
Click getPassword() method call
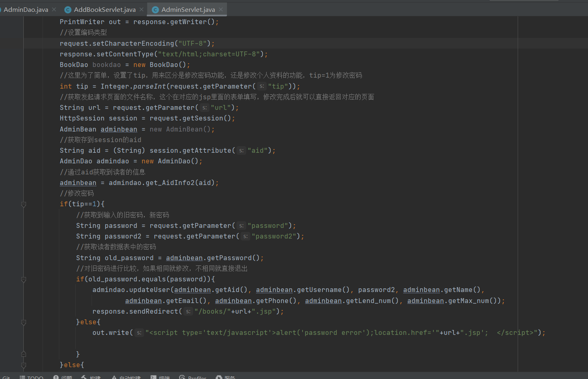pos(233,258)
